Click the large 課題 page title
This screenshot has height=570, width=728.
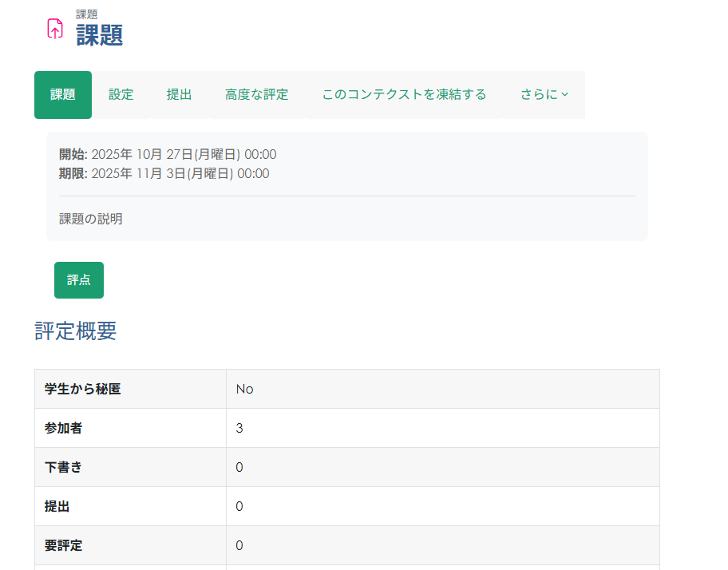[100, 35]
